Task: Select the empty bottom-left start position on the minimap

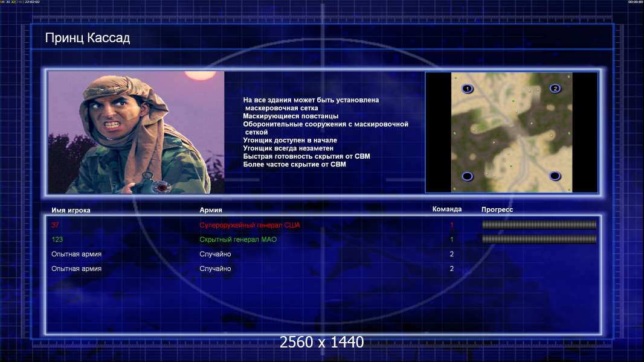Action: (468, 176)
